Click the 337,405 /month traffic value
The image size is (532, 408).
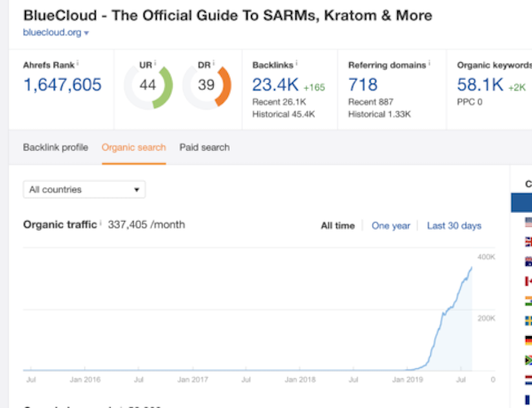[146, 224]
